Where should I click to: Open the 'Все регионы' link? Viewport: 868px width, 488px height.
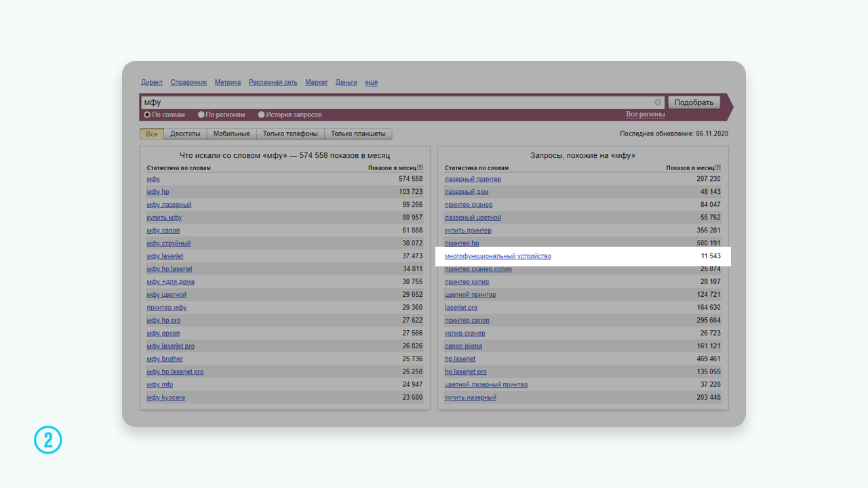[646, 115]
